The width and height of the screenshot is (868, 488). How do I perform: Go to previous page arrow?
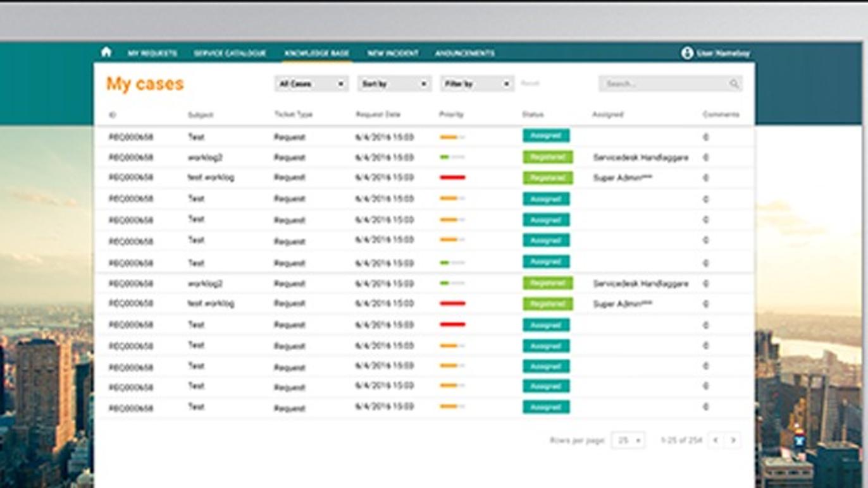(x=716, y=440)
